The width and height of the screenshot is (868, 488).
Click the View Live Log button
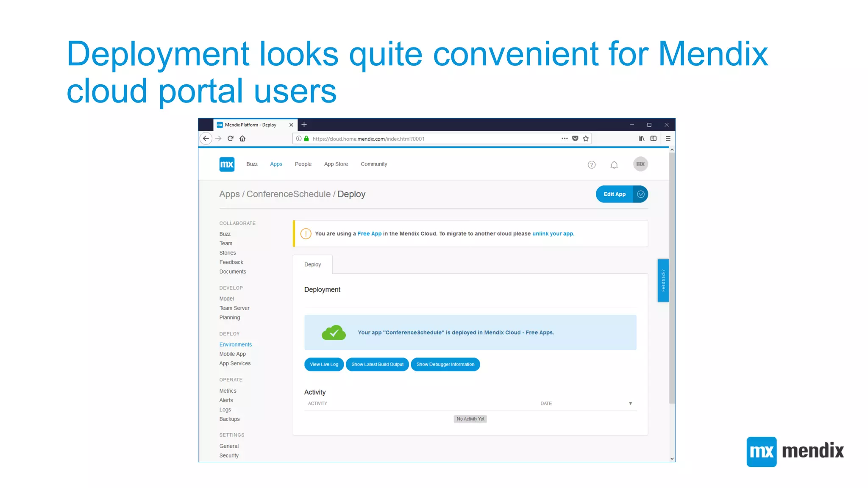[x=324, y=364]
